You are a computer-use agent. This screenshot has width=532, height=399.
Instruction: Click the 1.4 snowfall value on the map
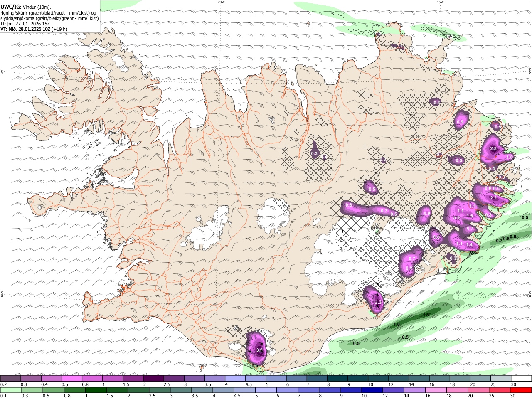(x=469, y=244)
